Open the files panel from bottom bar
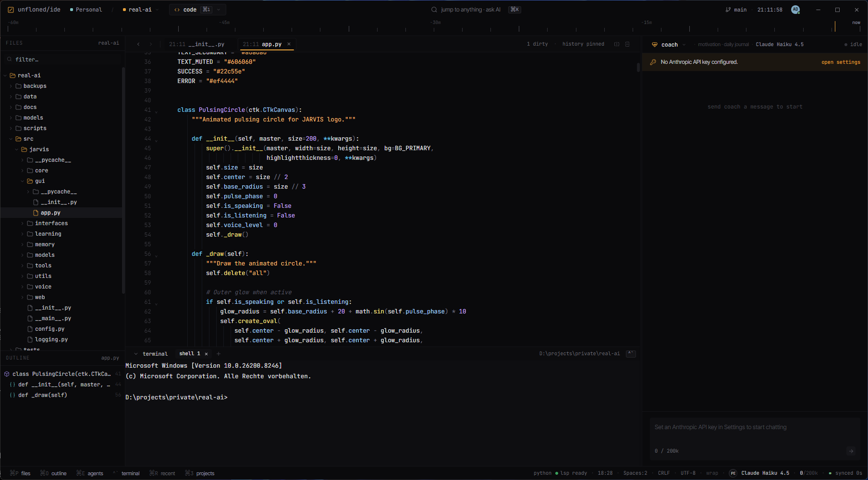 pyautogui.click(x=20, y=473)
